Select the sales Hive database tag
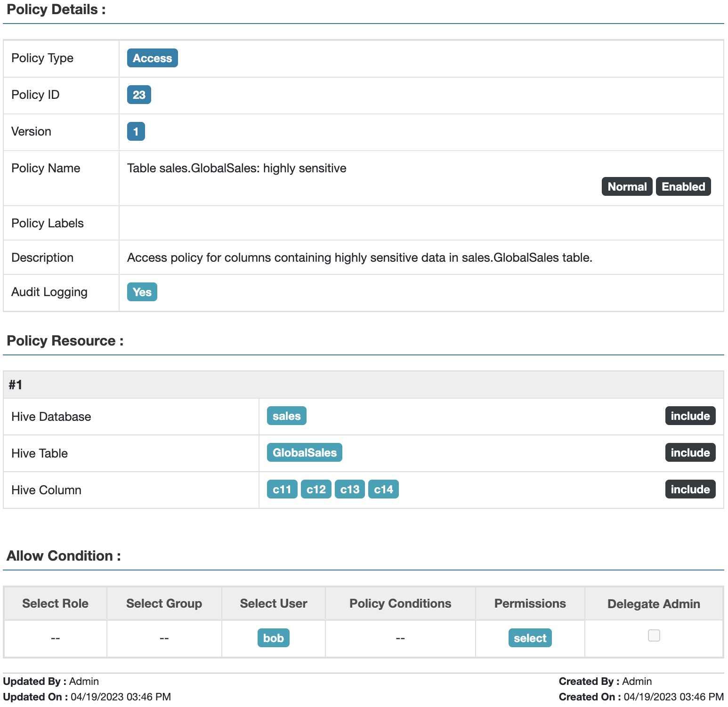The image size is (728, 707). (x=286, y=416)
